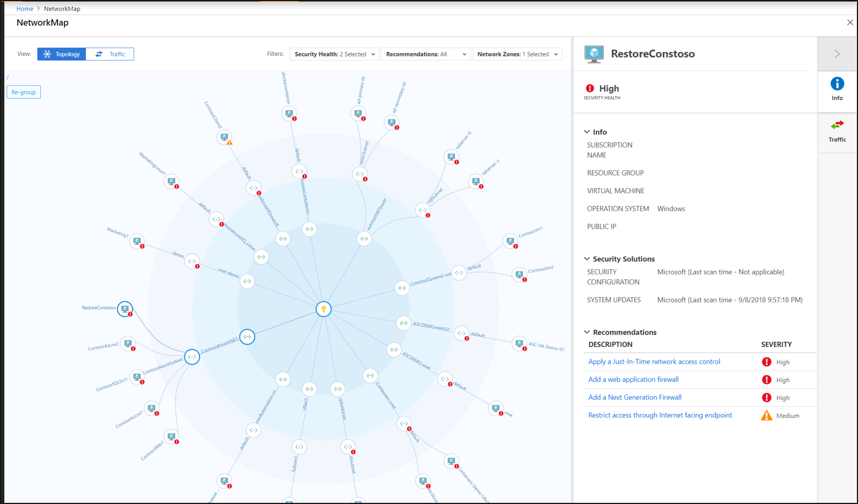The height and width of the screenshot is (504, 858).
Task: Collapse the Security Solutions section
Action: point(587,259)
